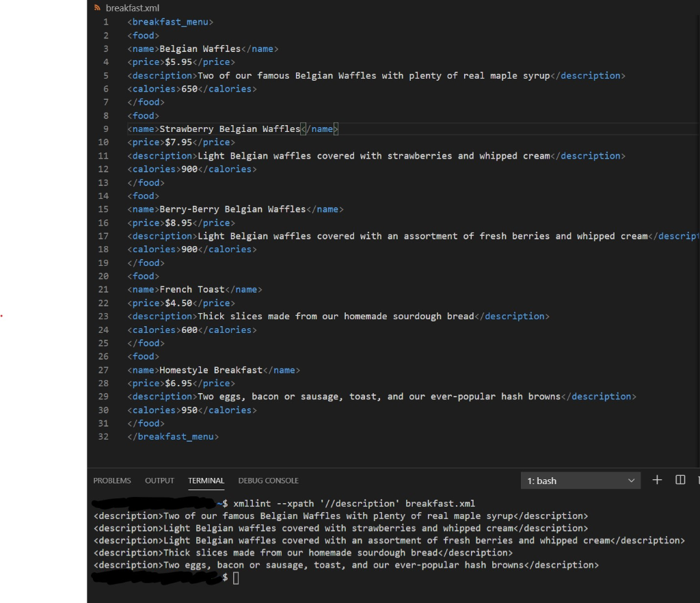
Task: Open the '1: bash' terminal selector dropdown
Action: 580,480
